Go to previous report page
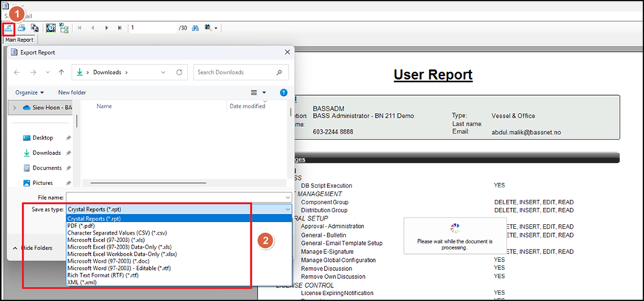Screen dimensions: 644x301 pyautogui.click(x=93, y=28)
